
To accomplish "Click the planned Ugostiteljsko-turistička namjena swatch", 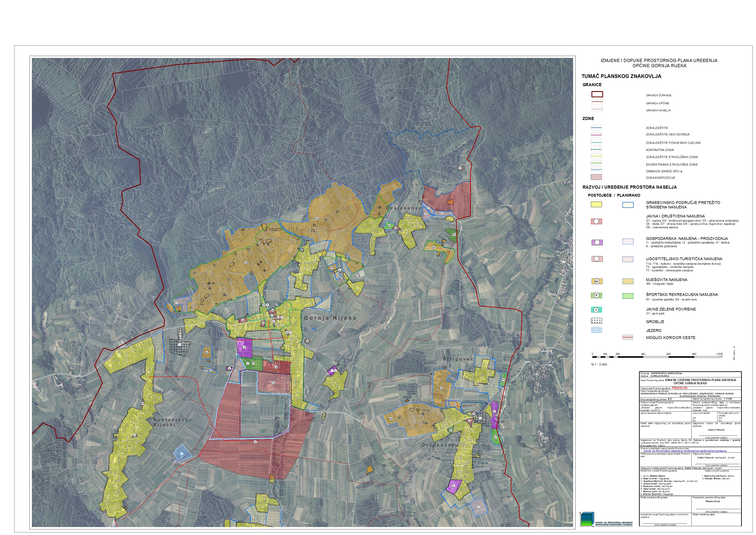I will [x=628, y=259].
